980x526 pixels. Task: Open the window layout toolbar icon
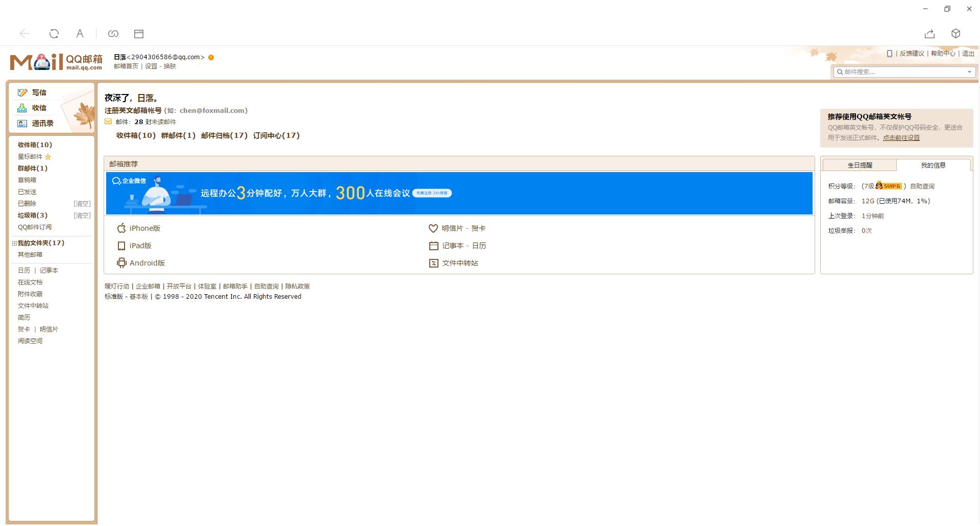139,34
